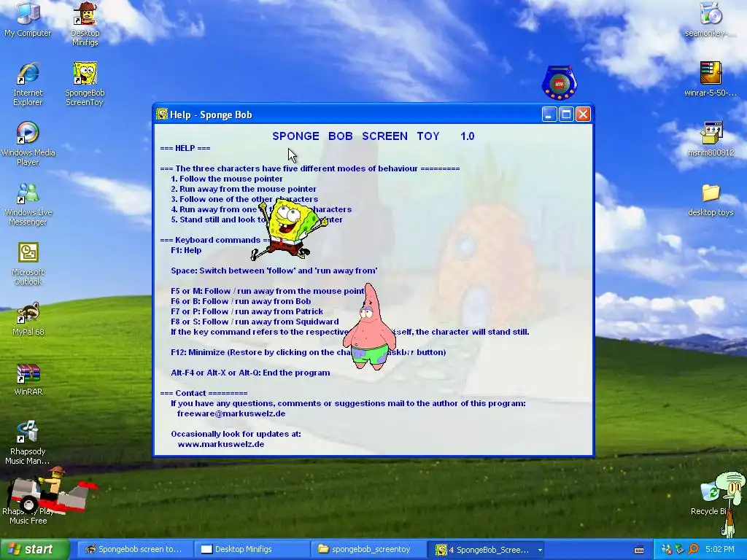Select the Rhapsody Music Manager shortcut
The height and width of the screenshot is (560, 747).
click(x=28, y=443)
